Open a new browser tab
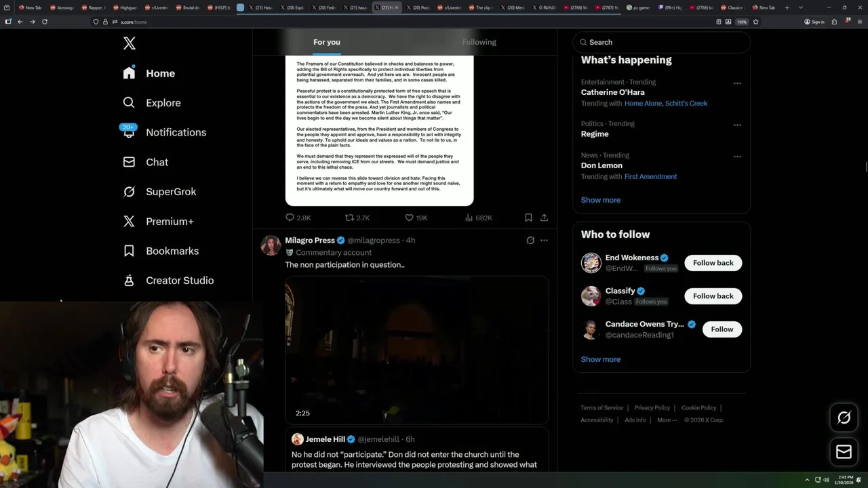This screenshot has width=868, height=488. pyautogui.click(x=787, y=7)
